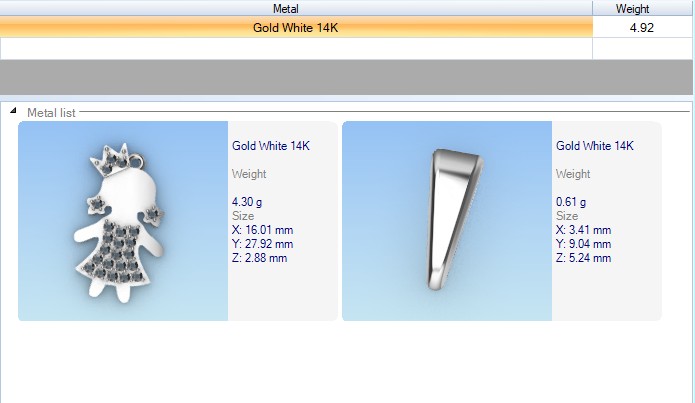Click the 0.61 g weight value
The width and height of the screenshot is (695, 403).
pos(570,202)
